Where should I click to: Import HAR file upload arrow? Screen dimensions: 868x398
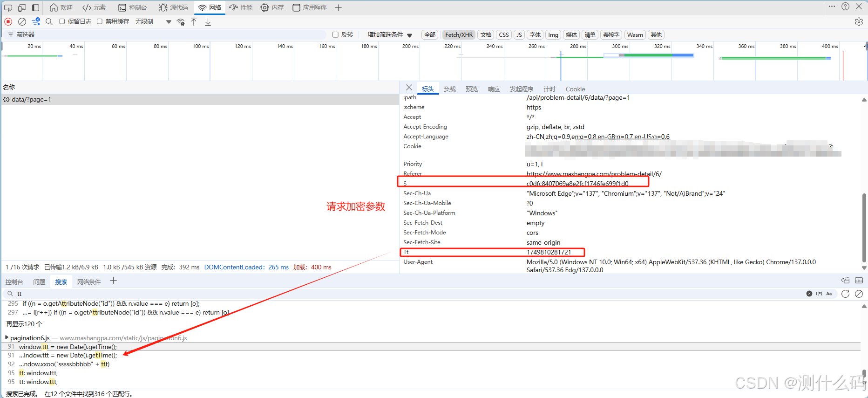(x=194, y=21)
